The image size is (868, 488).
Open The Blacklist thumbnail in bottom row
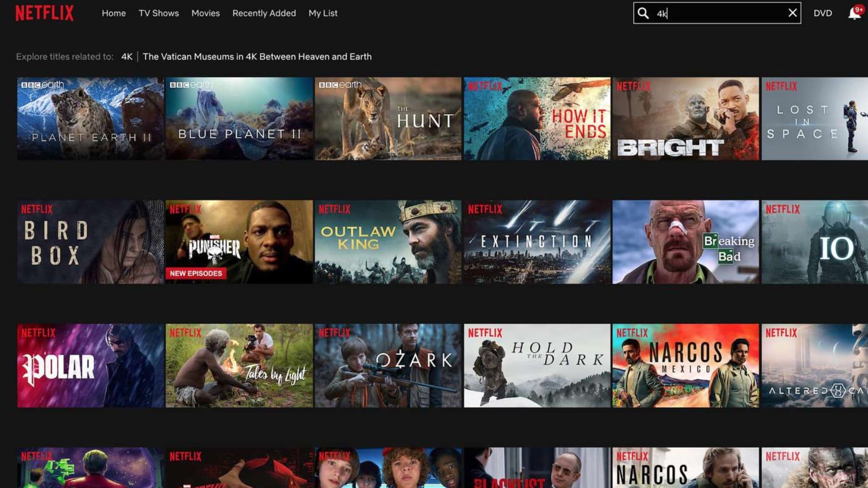coord(537,468)
